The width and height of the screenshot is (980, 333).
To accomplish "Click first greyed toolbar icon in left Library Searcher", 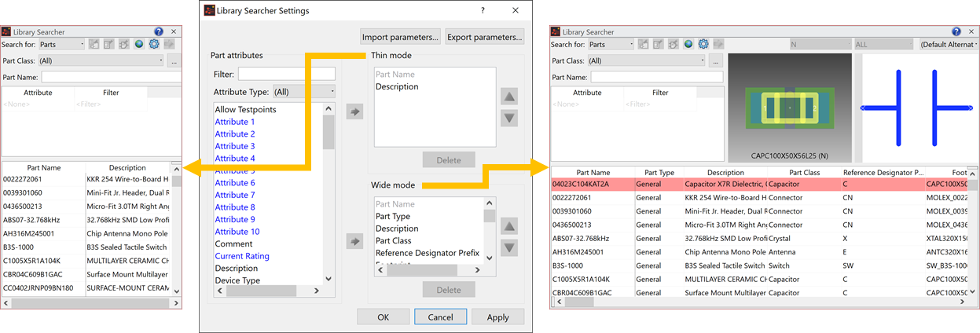I will coord(94,45).
